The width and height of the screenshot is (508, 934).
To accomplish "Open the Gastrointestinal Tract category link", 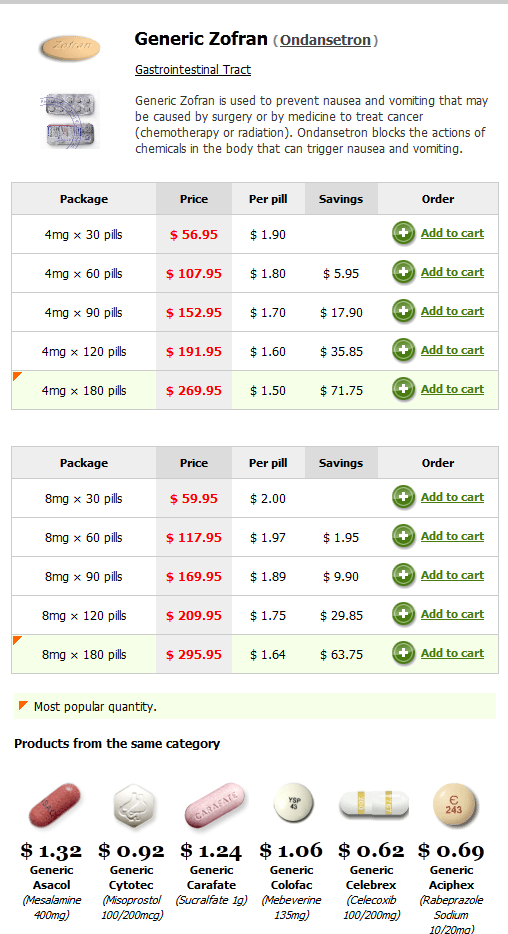I will pyautogui.click(x=193, y=70).
